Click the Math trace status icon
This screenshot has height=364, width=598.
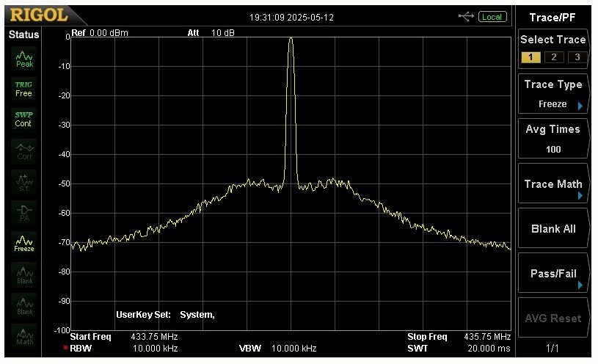(x=24, y=336)
